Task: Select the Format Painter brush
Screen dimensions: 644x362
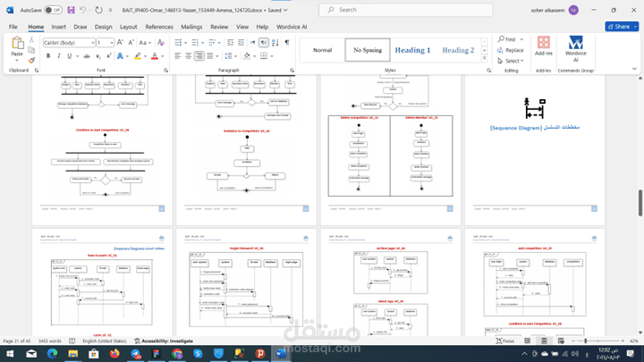Action: 31,61
